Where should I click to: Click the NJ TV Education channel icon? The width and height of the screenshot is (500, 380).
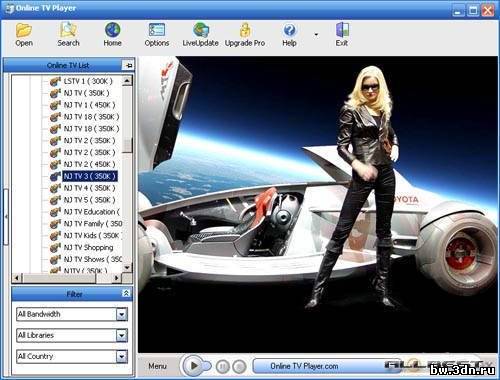(x=55, y=212)
